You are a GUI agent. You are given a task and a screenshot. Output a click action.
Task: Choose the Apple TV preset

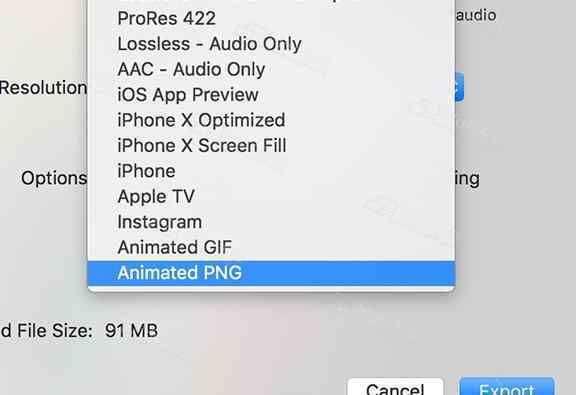coord(271,196)
